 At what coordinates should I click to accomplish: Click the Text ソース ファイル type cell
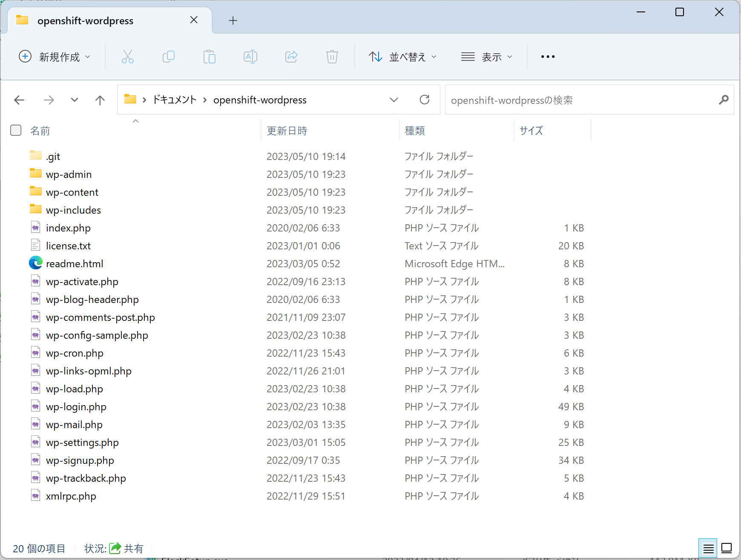(x=442, y=246)
